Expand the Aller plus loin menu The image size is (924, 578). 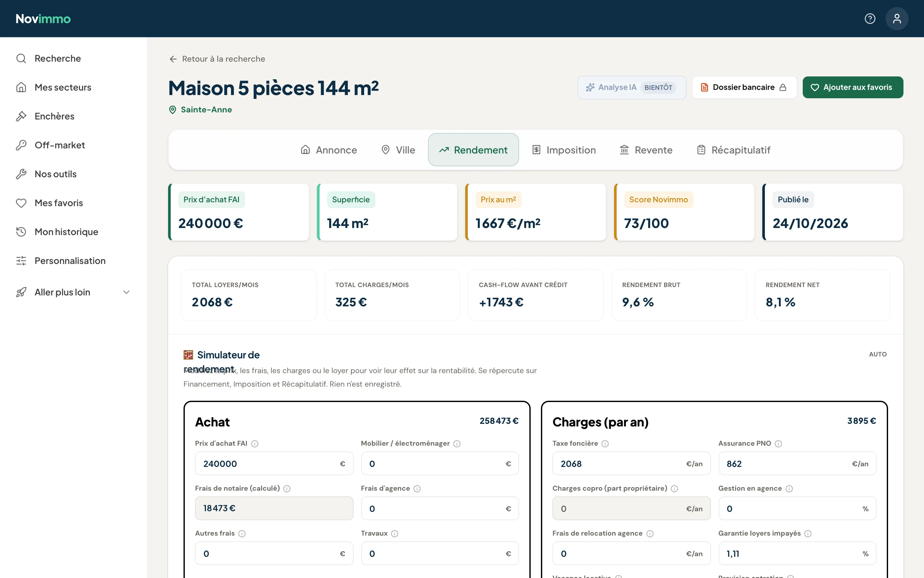point(73,292)
